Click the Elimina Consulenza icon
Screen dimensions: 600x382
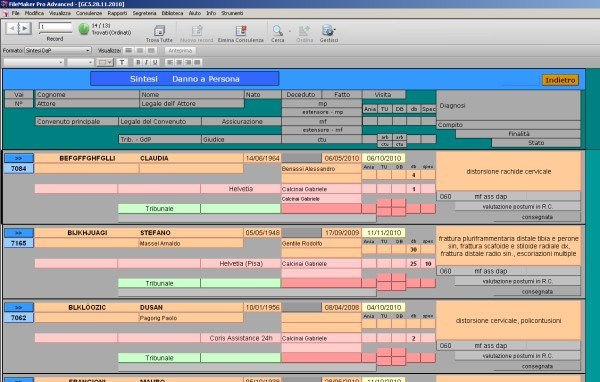coord(241,31)
